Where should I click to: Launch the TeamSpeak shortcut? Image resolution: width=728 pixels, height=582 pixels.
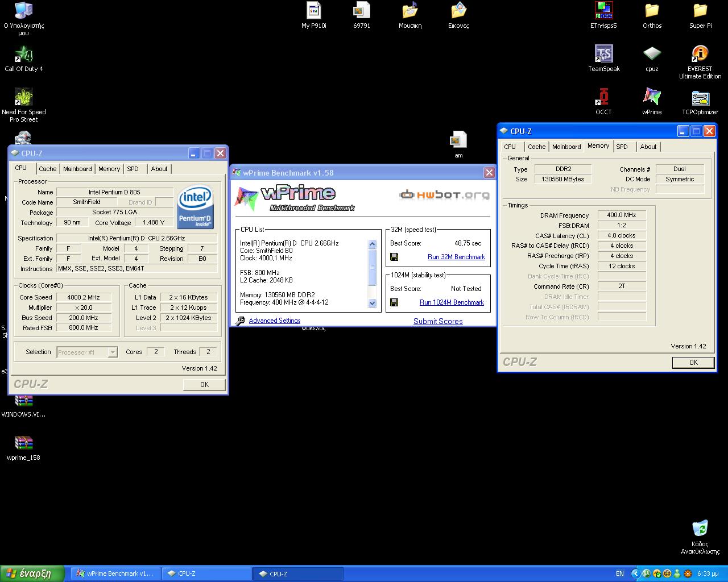[x=603, y=59]
